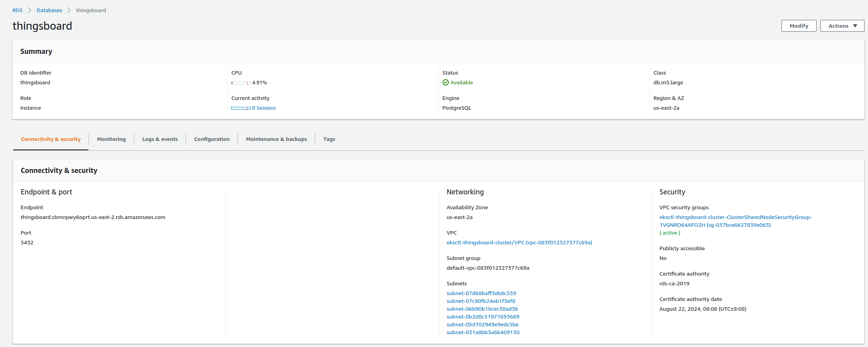
Task: Click the class value db.m5.large
Action: (x=668, y=82)
